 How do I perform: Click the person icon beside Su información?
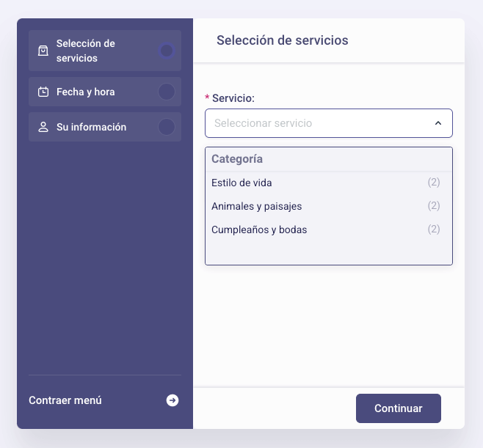pyautogui.click(x=43, y=127)
